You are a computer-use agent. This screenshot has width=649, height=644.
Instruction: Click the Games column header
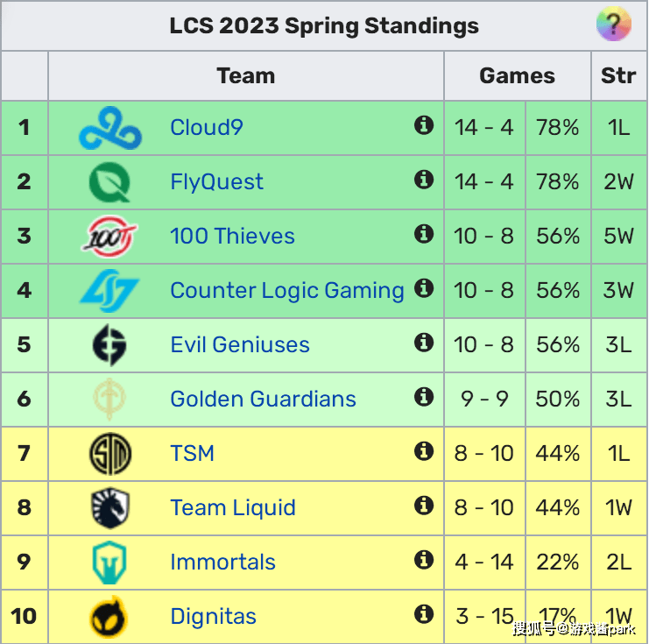(517, 76)
